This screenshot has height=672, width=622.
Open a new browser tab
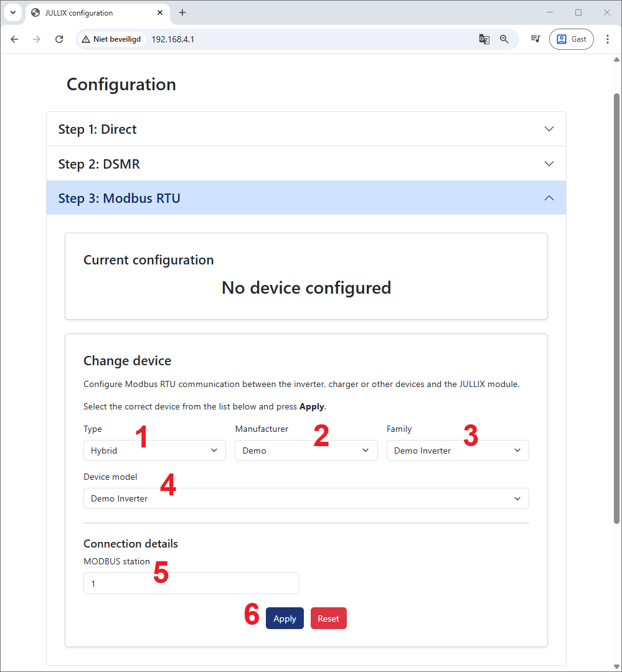(182, 12)
